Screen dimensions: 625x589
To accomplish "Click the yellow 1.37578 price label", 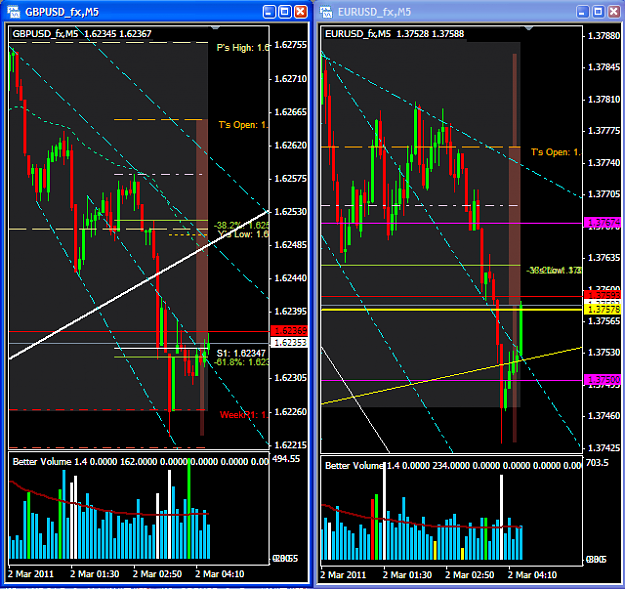I will coord(602,310).
